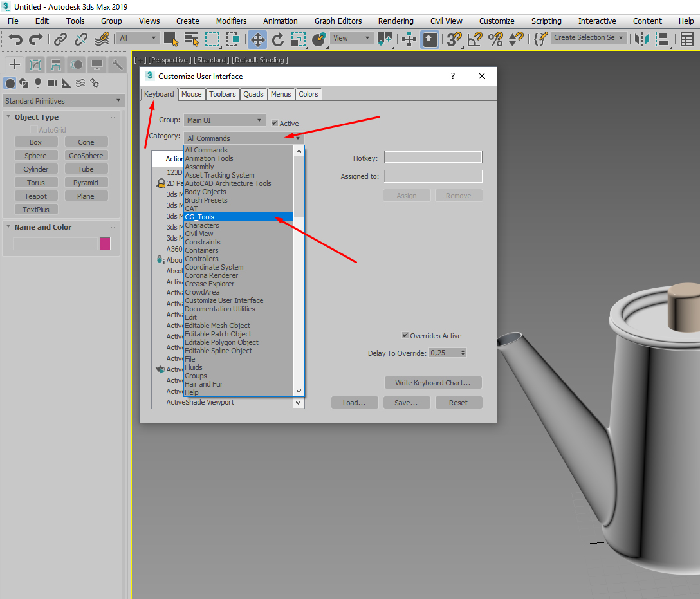Select the Cameras create category icon
This screenshot has width=700, height=599.
(x=52, y=83)
